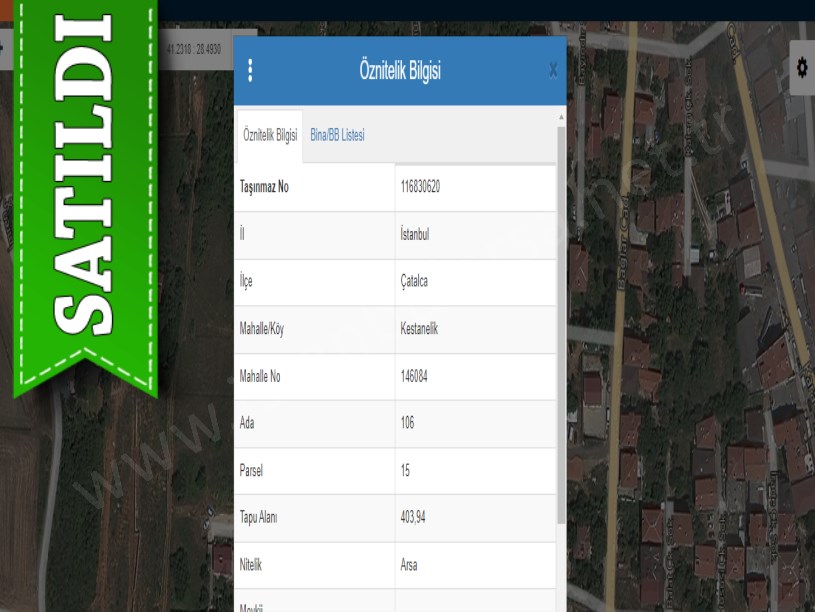Click the map coordinates readout
Viewport: 815px width, 612px height.
coord(193,48)
